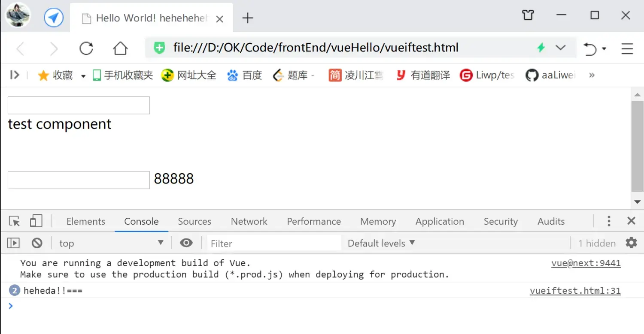The width and height of the screenshot is (644, 334).
Task: Open the Default levels dropdown
Action: click(x=381, y=243)
